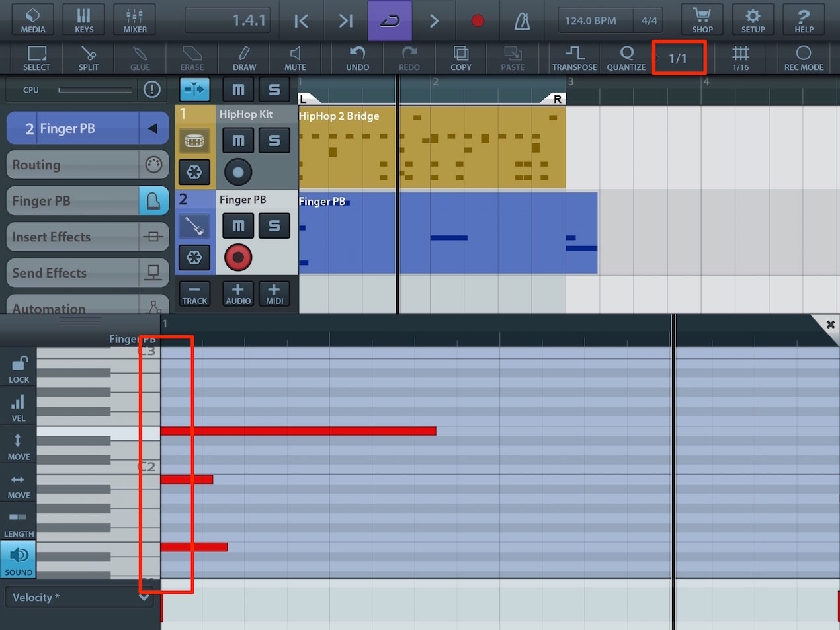Expand the Routing section
The height and width of the screenshot is (630, 840).
87,165
